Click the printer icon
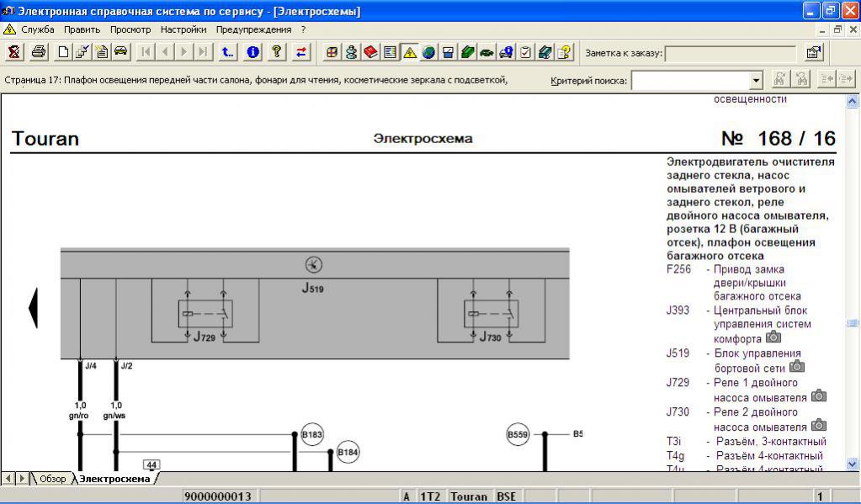Screen dimensions: 861x504 point(39,52)
